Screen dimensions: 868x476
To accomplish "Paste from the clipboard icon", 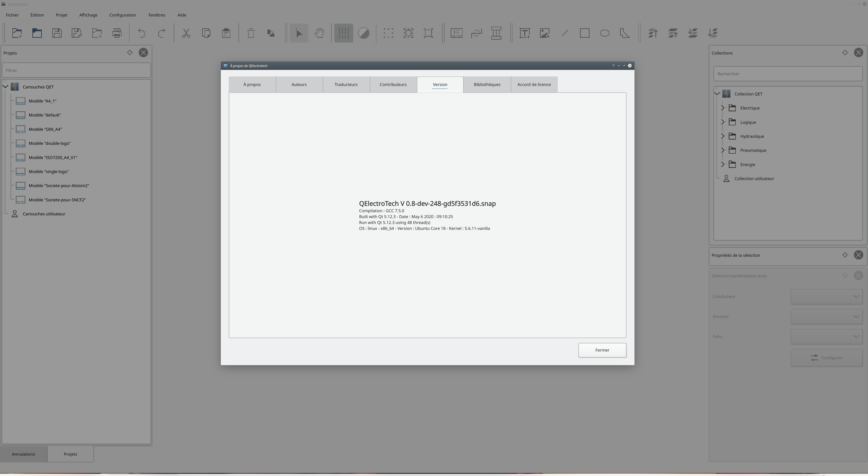I will tap(226, 33).
